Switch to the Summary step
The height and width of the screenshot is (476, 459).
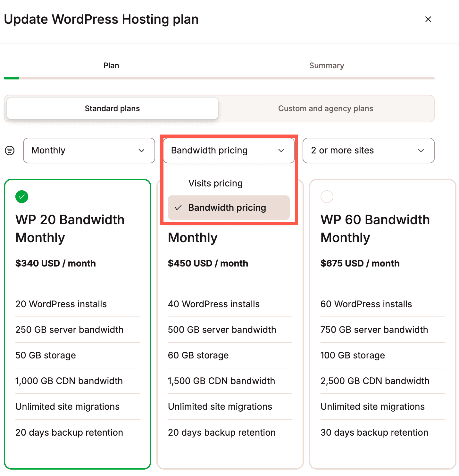[327, 65]
